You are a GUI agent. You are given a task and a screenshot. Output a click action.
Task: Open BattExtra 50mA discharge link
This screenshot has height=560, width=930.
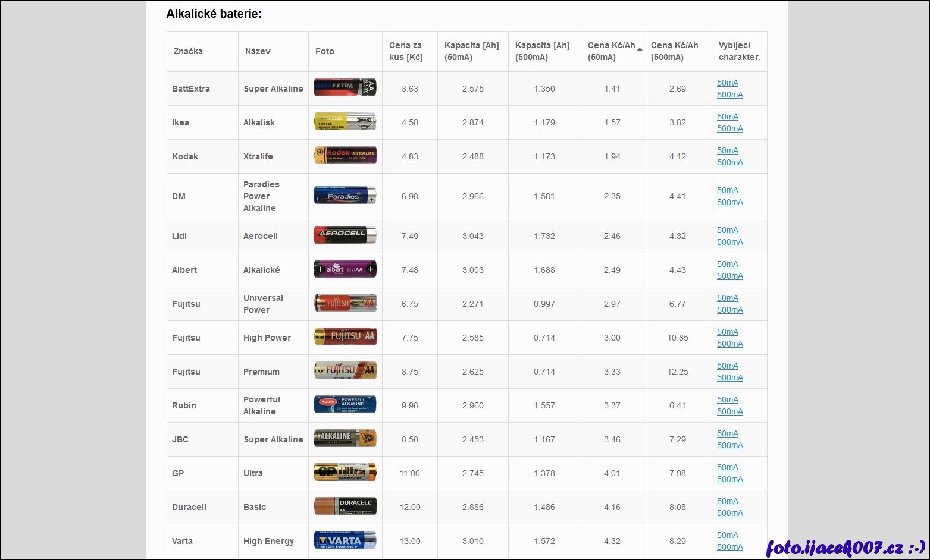727,83
